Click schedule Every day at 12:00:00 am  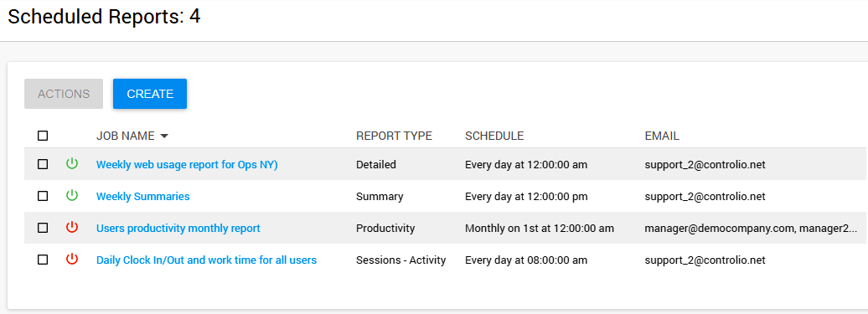click(x=526, y=165)
